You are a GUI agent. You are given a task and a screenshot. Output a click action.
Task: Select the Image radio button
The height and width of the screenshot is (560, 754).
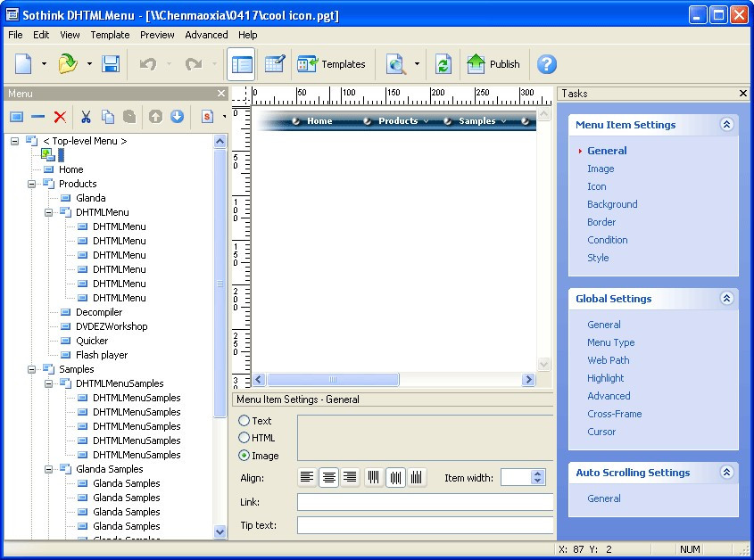[x=244, y=456]
